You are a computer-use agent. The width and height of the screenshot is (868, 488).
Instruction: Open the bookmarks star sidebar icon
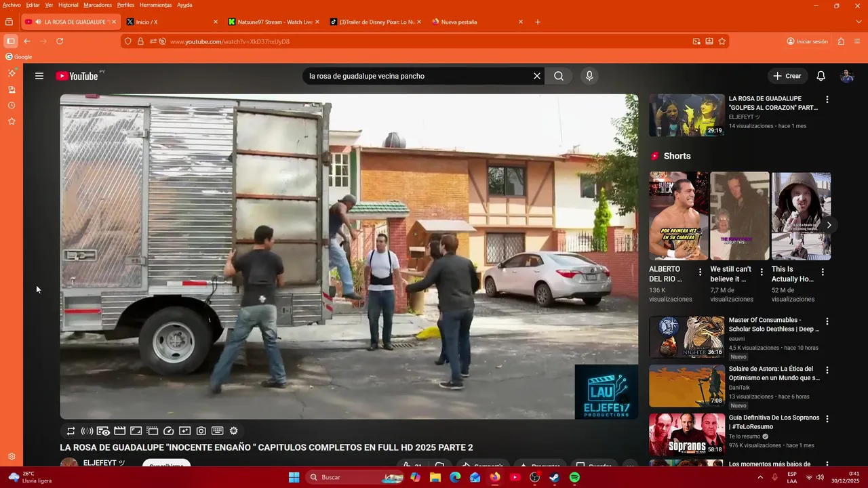click(x=12, y=121)
